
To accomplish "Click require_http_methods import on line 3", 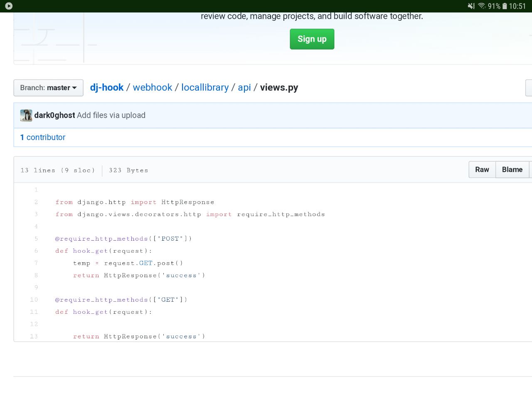I will tap(281, 214).
